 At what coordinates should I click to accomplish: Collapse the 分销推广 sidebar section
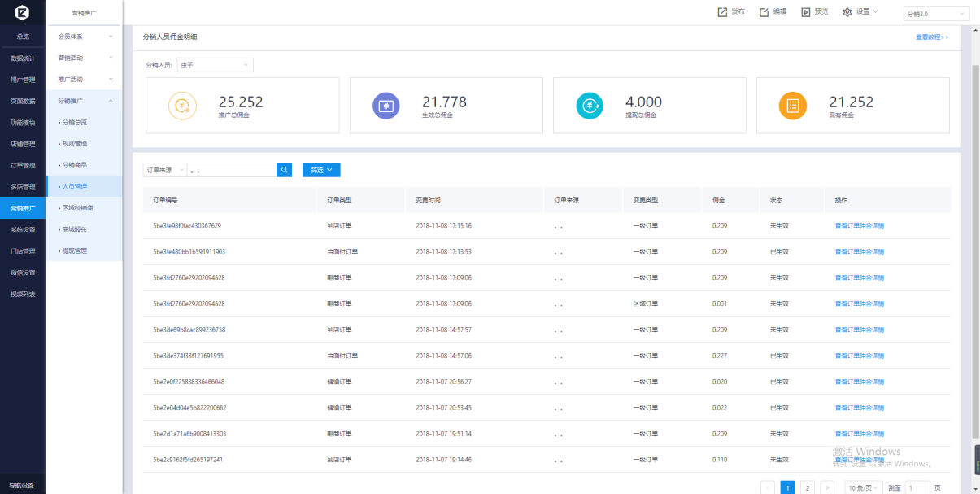pyautogui.click(x=85, y=101)
